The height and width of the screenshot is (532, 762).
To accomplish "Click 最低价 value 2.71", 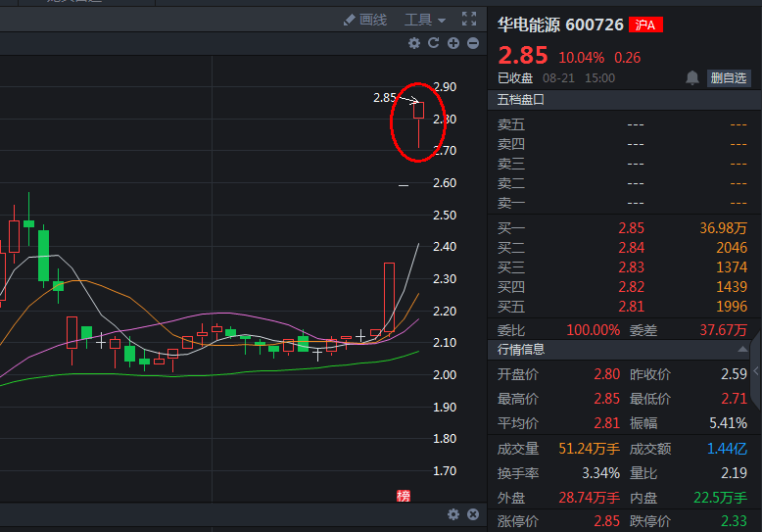I will click(x=734, y=399).
